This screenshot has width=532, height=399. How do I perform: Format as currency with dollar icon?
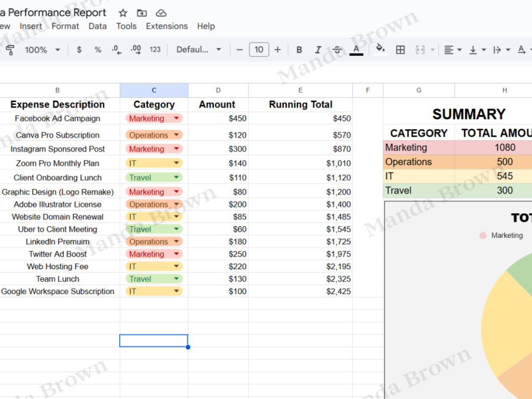click(79, 50)
